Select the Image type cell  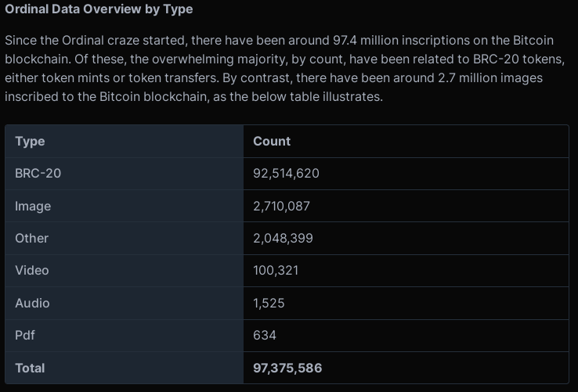tap(33, 206)
